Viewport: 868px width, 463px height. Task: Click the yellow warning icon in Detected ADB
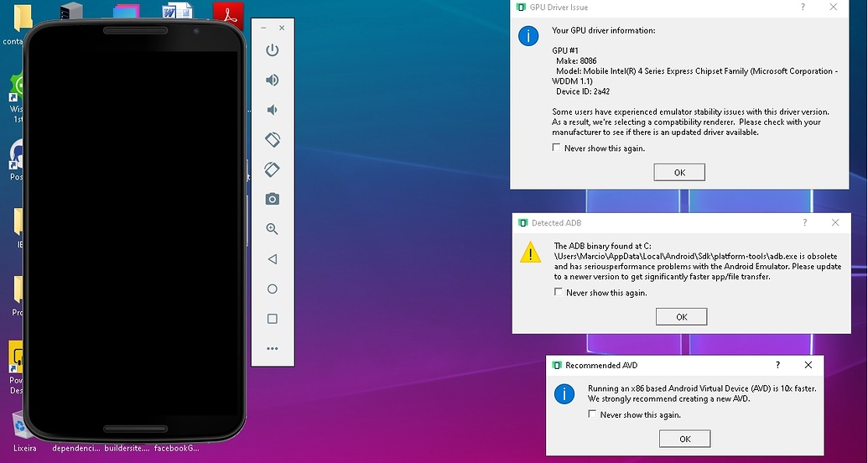click(530, 252)
